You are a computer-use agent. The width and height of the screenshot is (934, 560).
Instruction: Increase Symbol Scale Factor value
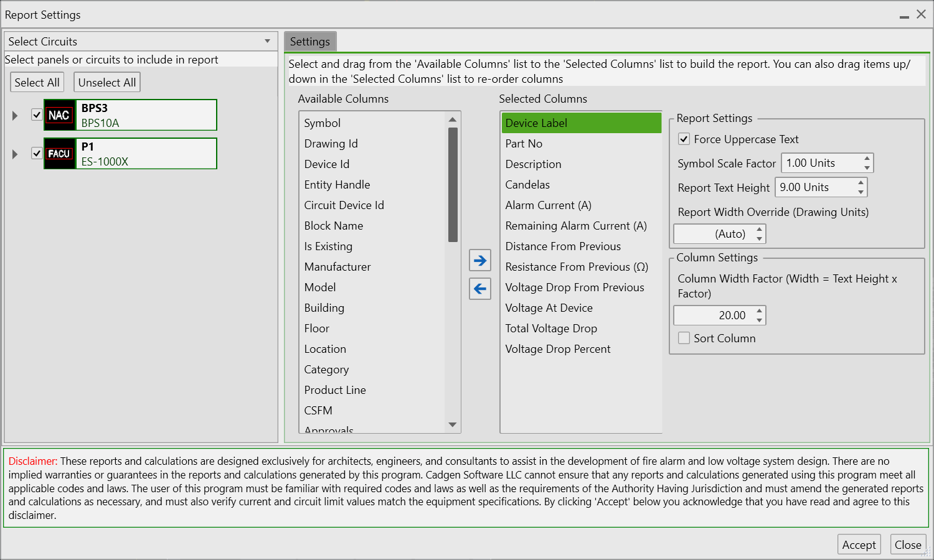tap(867, 159)
